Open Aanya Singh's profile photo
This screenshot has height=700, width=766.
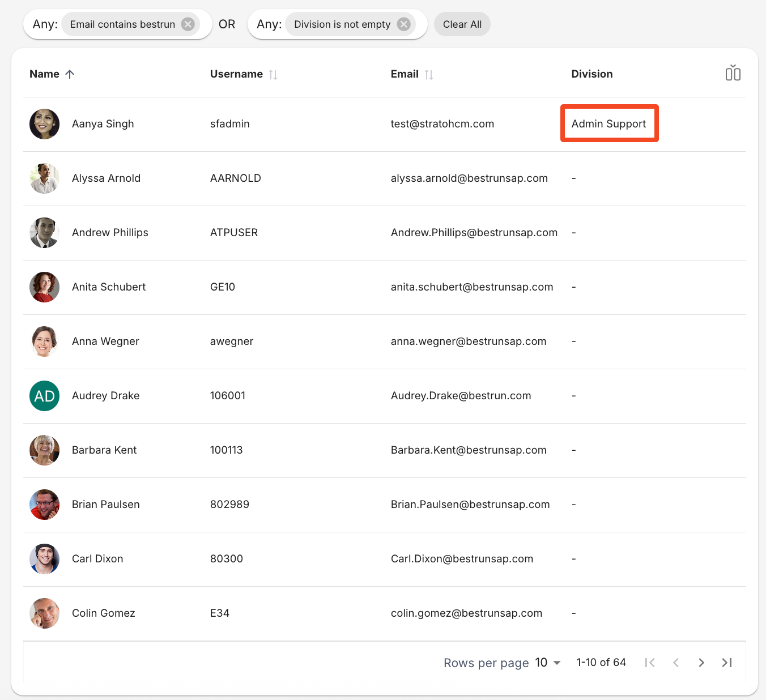click(45, 124)
